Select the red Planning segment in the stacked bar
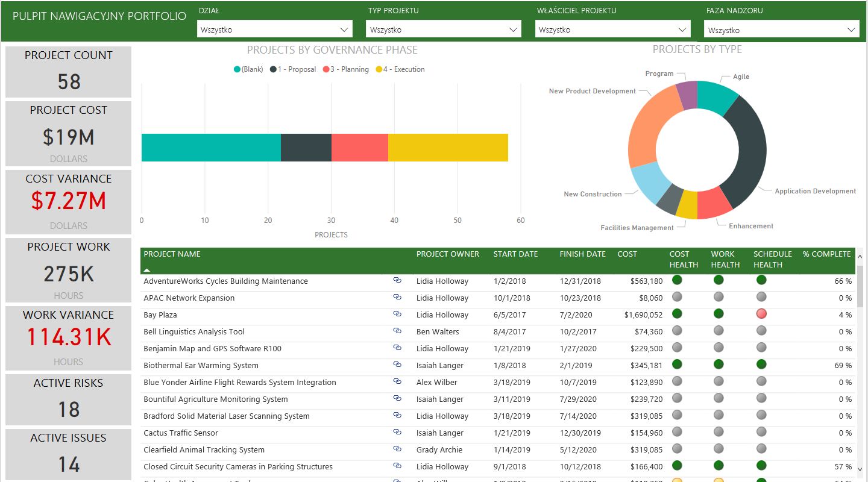This screenshot has width=868, height=482. tap(359, 146)
